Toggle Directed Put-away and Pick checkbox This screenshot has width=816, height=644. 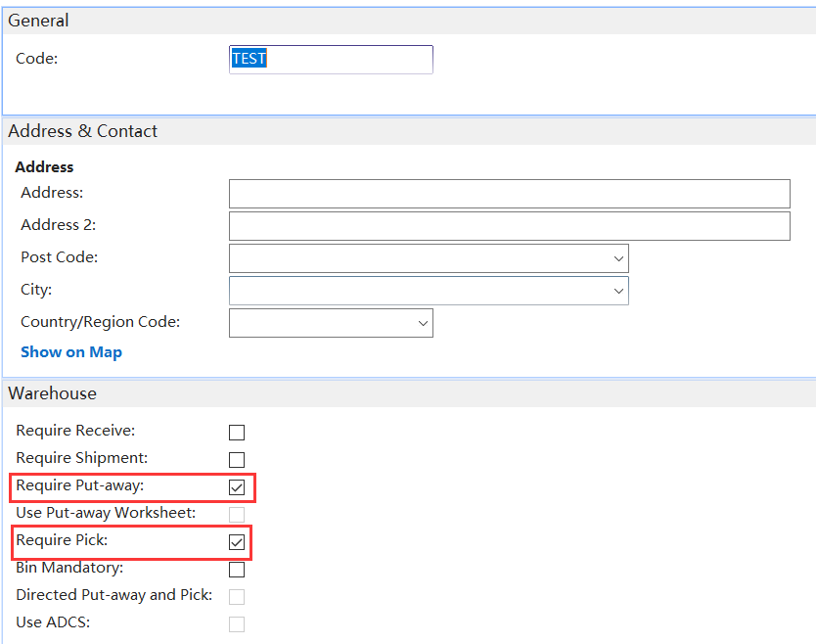tap(237, 597)
